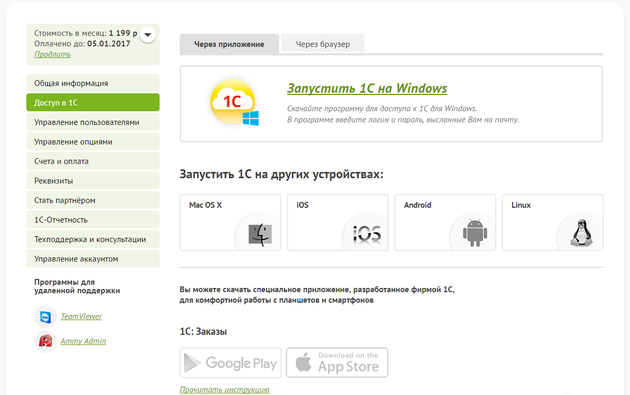Click the paid-until date 05.01.2017
This screenshot has width=630, height=395.
(x=108, y=43)
